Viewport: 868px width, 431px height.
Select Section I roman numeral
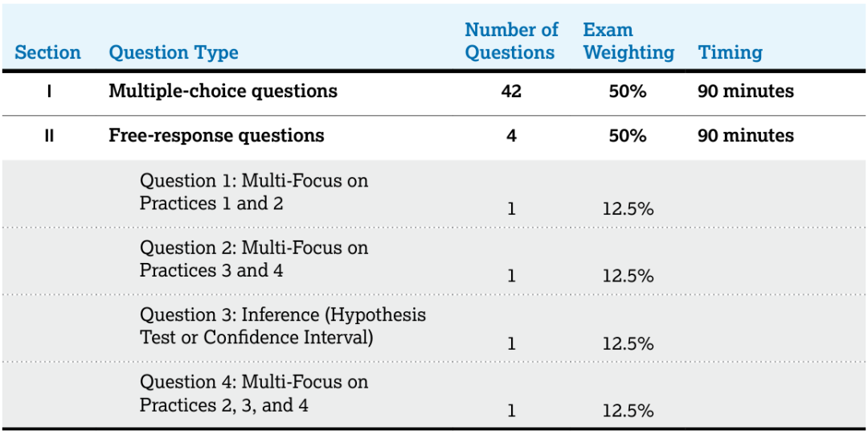[x=49, y=92]
